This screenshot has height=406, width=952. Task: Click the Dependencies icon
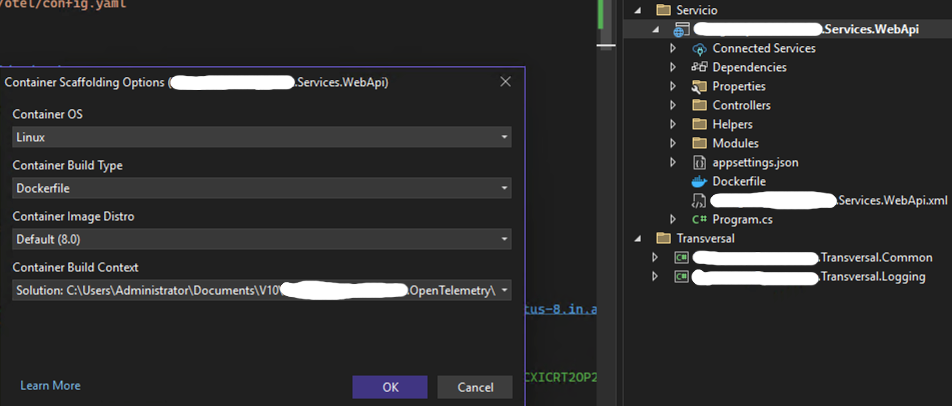[699, 67]
